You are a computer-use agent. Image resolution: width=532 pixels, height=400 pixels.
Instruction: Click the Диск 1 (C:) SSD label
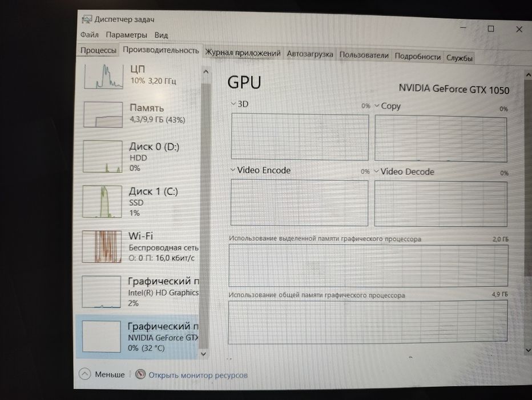tap(154, 202)
